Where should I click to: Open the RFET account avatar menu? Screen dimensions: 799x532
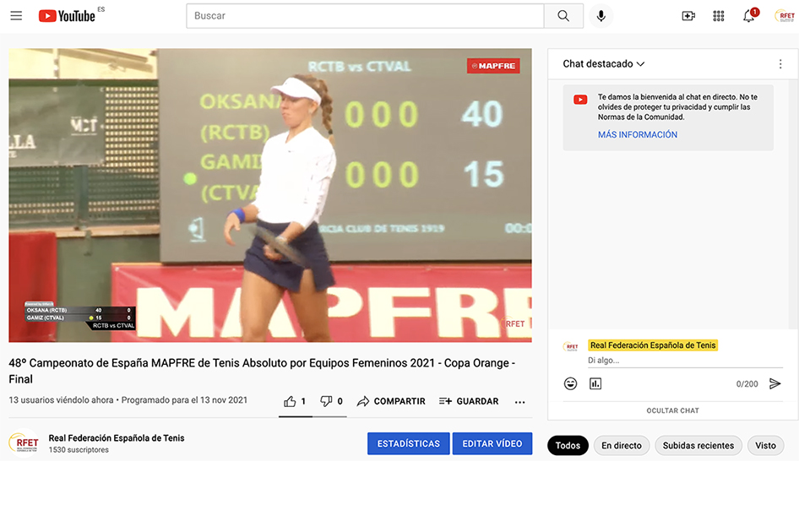pyautogui.click(x=785, y=16)
